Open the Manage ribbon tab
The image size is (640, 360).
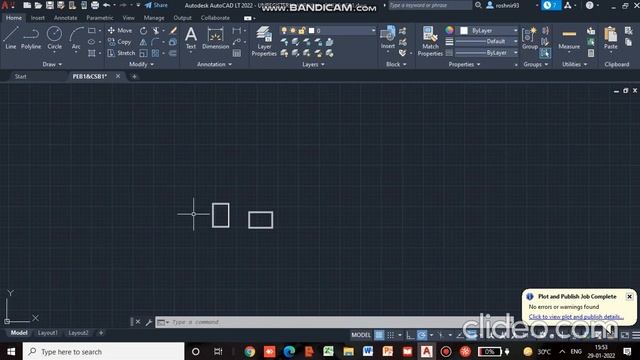(x=154, y=18)
